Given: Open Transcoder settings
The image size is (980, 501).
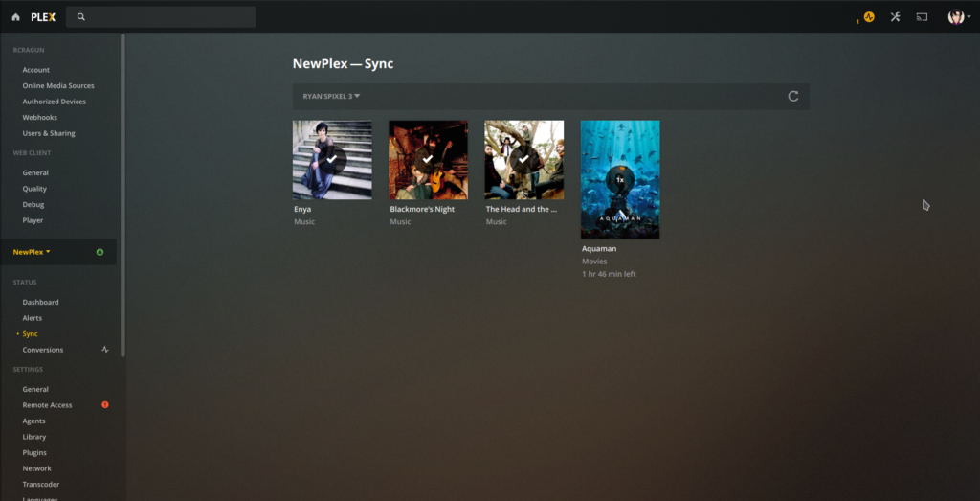Looking at the screenshot, I should pos(41,484).
